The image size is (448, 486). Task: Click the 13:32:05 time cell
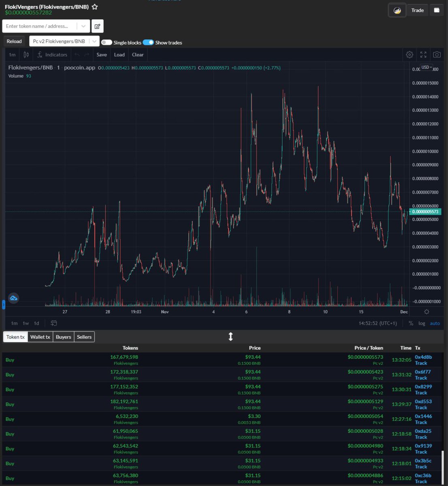click(x=401, y=360)
